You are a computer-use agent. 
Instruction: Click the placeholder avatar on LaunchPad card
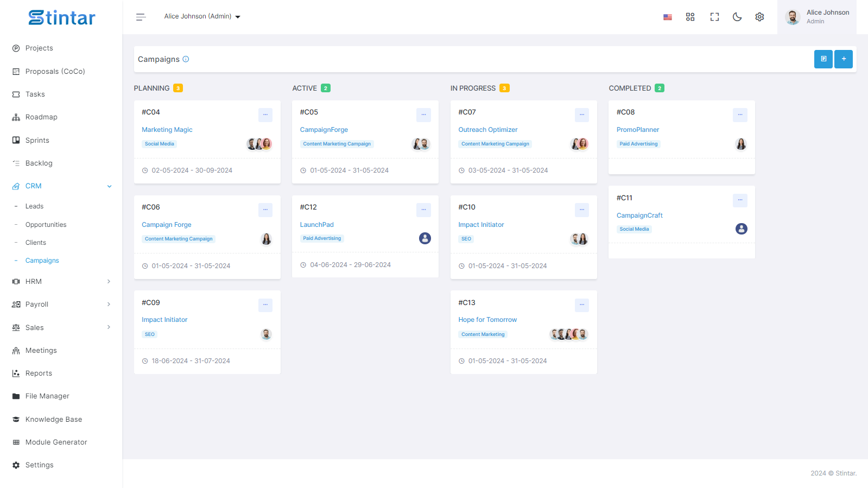click(x=425, y=238)
